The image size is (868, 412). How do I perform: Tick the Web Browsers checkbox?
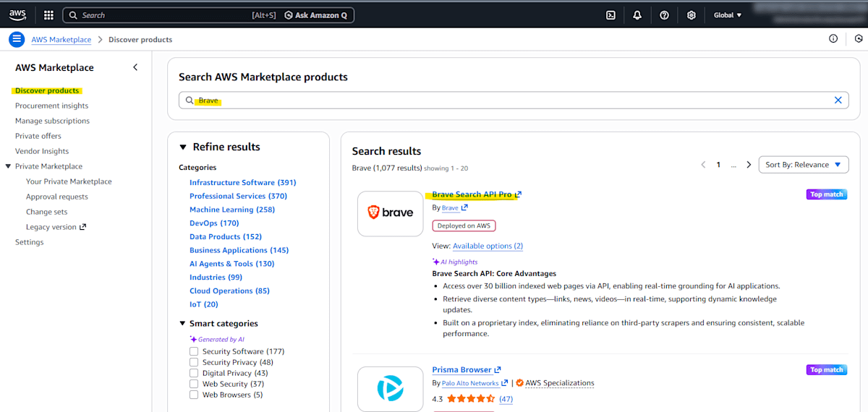point(194,395)
